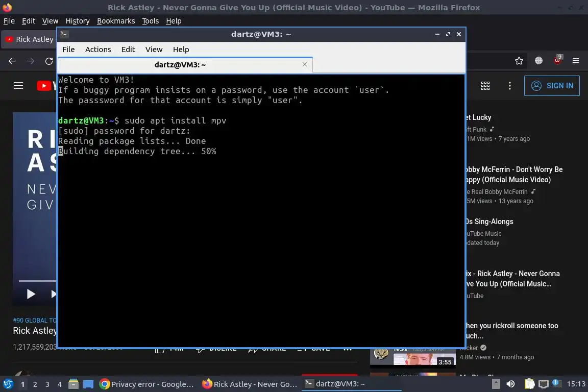Click the YouTube SIGN IN button

[x=552, y=86]
